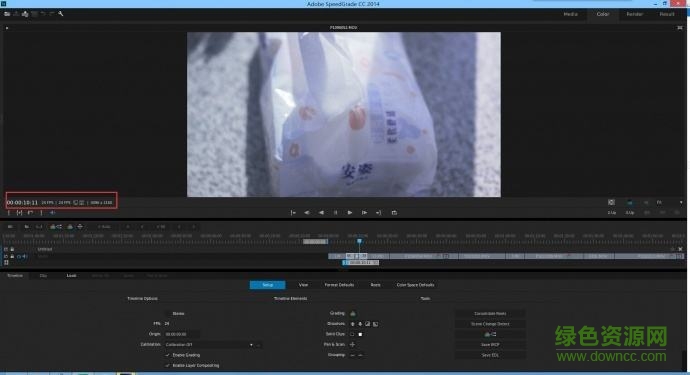Switch to the Color workspace tab
Screen dimensions: 690x375
click(x=603, y=14)
